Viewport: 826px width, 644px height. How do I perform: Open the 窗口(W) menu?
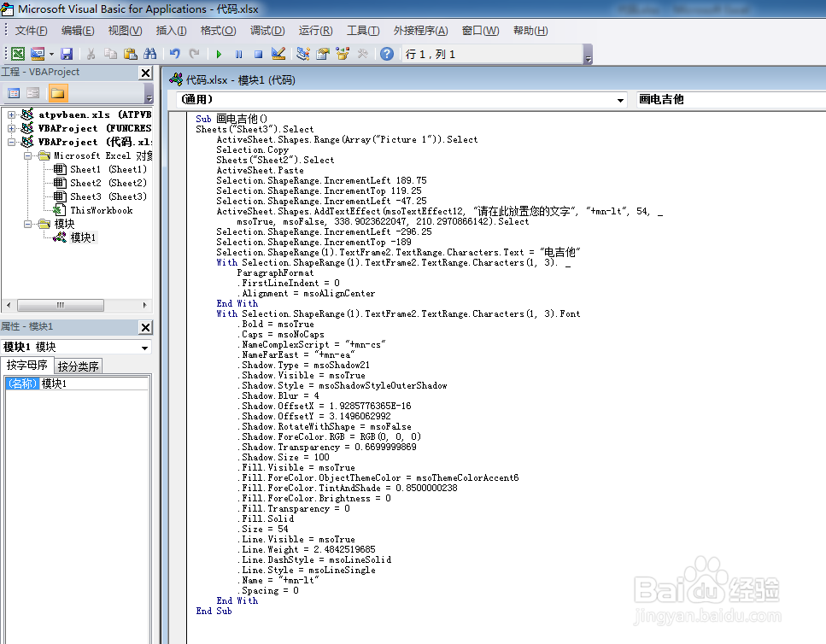tap(480, 31)
